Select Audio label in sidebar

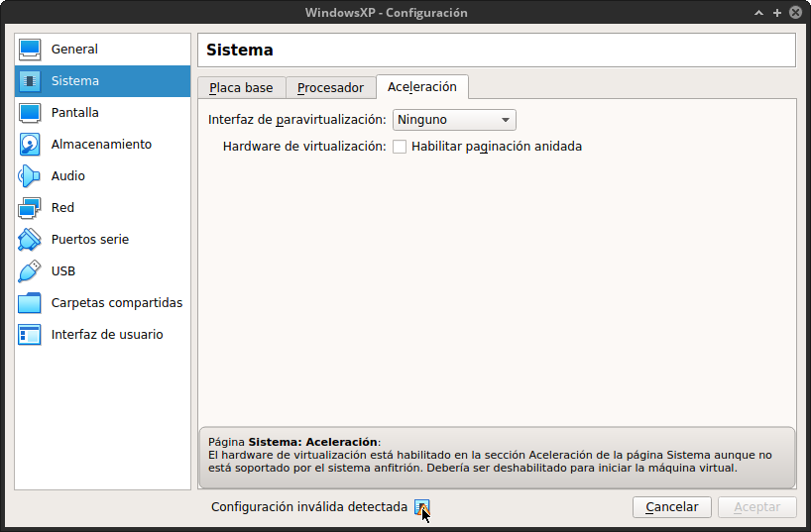(67, 176)
